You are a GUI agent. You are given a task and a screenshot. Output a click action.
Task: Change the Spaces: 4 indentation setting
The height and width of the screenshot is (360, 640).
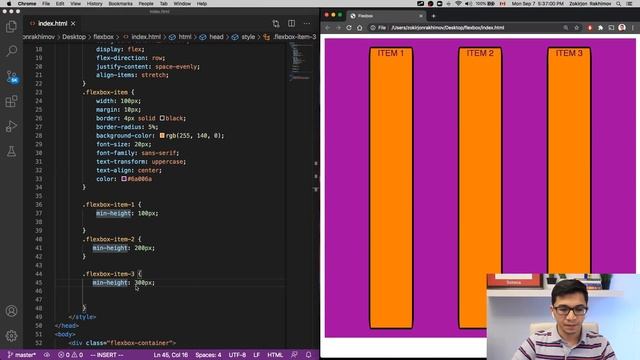coord(208,355)
